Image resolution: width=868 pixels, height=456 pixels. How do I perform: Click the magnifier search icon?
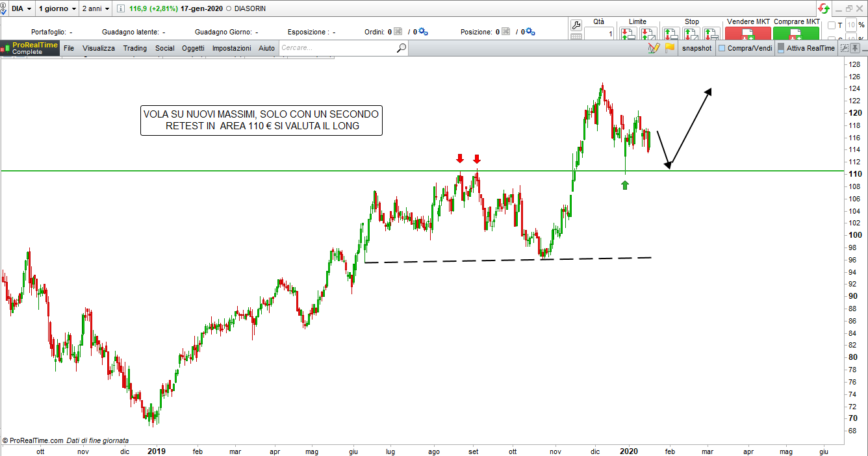[x=402, y=48]
